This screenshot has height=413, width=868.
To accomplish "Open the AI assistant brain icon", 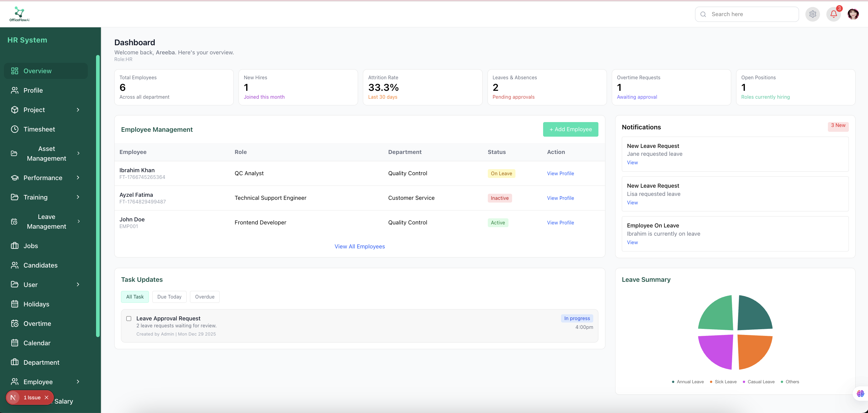I will pyautogui.click(x=860, y=394).
